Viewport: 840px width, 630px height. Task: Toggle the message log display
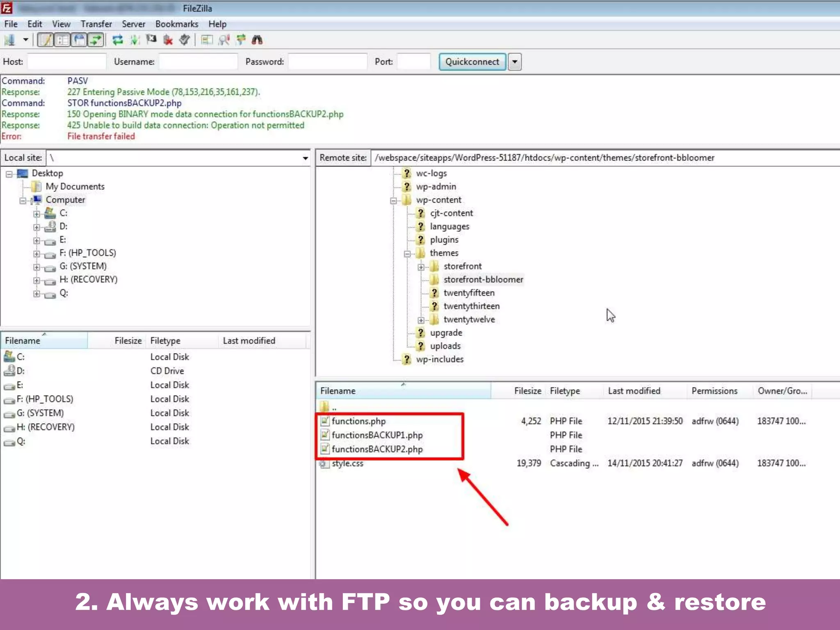(45, 40)
